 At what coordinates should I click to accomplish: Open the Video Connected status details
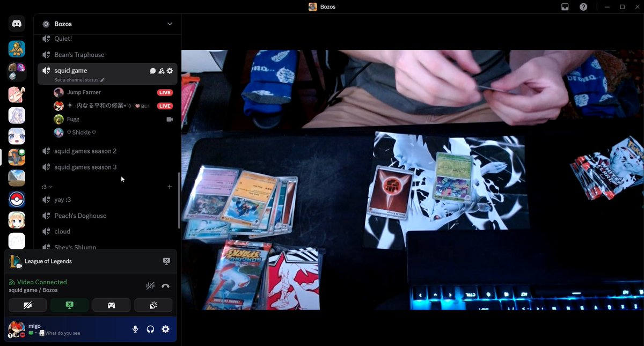tap(42, 282)
